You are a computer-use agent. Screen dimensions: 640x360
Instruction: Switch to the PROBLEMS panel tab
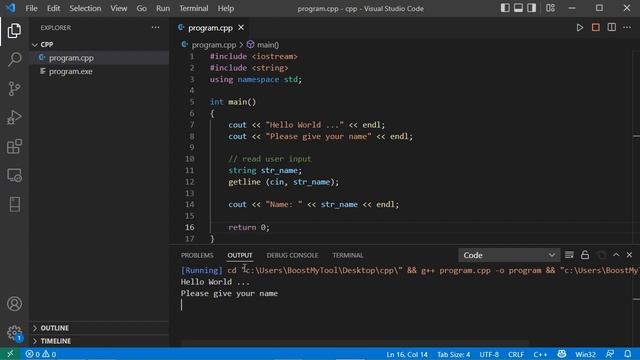click(197, 255)
